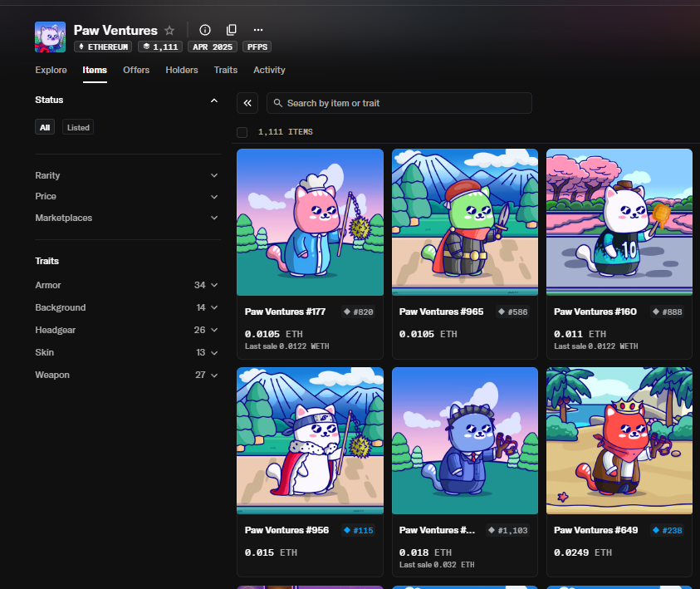Click the 1,111 ITEMS count label
Viewport: 700px width, 589px height.
point(286,132)
